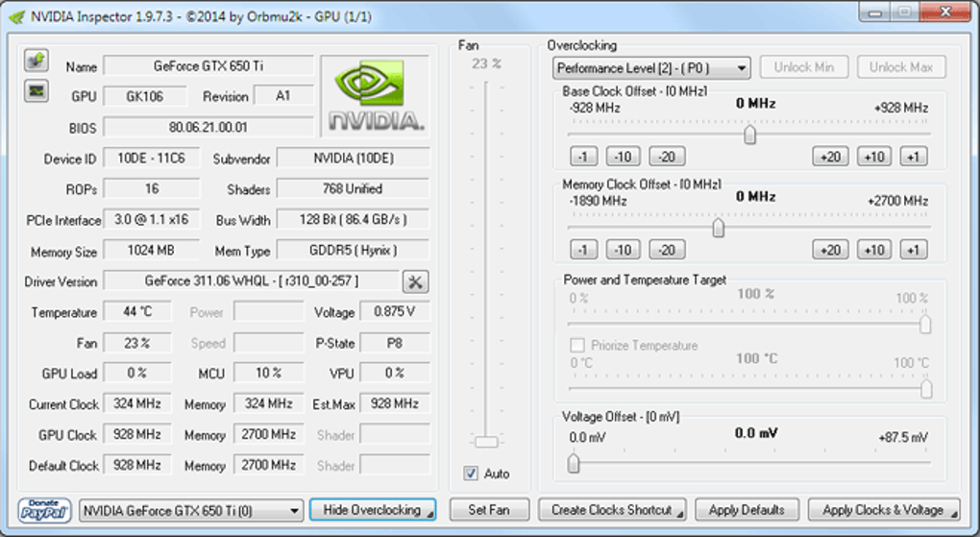Click Apply Clocks & Voltage button
Screen dimensions: 980x537
(884, 510)
